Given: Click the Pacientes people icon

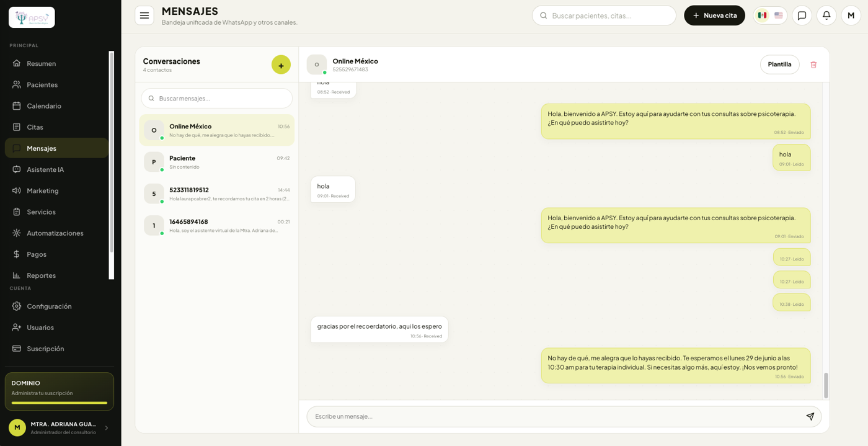Looking at the screenshot, I should point(17,84).
